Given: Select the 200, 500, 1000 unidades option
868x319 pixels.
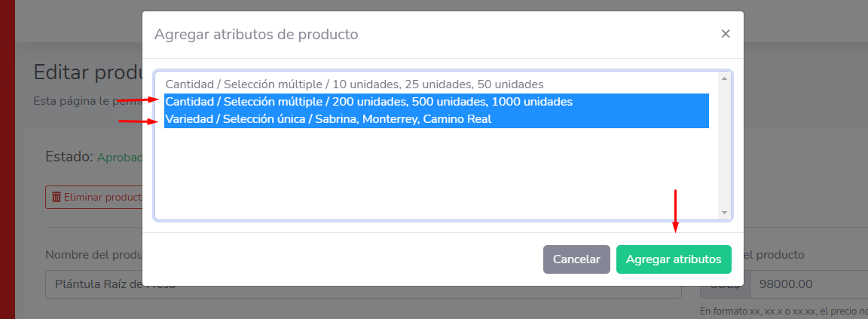Looking at the screenshot, I should coord(368,102).
